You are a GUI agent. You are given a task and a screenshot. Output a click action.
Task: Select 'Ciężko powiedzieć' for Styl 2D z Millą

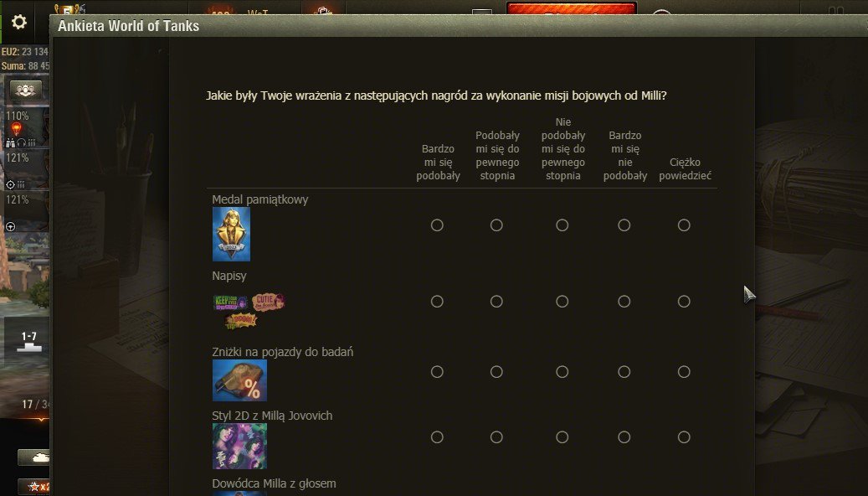pos(684,437)
